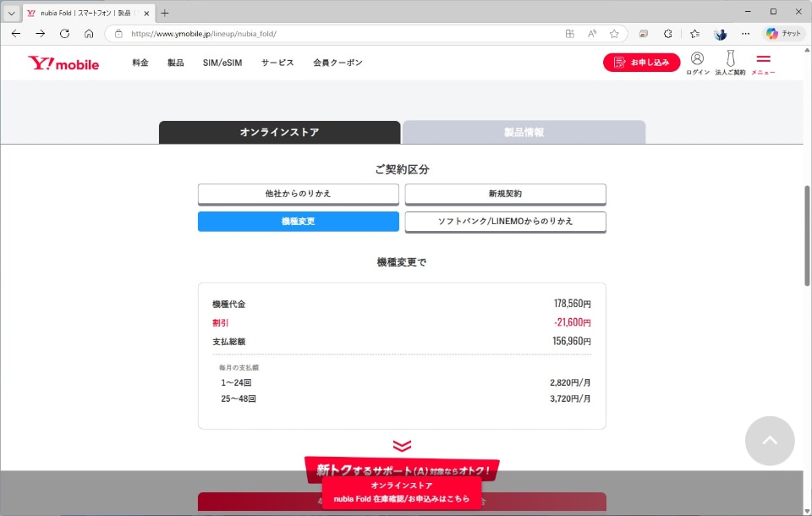Screen dimensions: 812x516
Task: Open the favorites list icon
Action: 694,34
